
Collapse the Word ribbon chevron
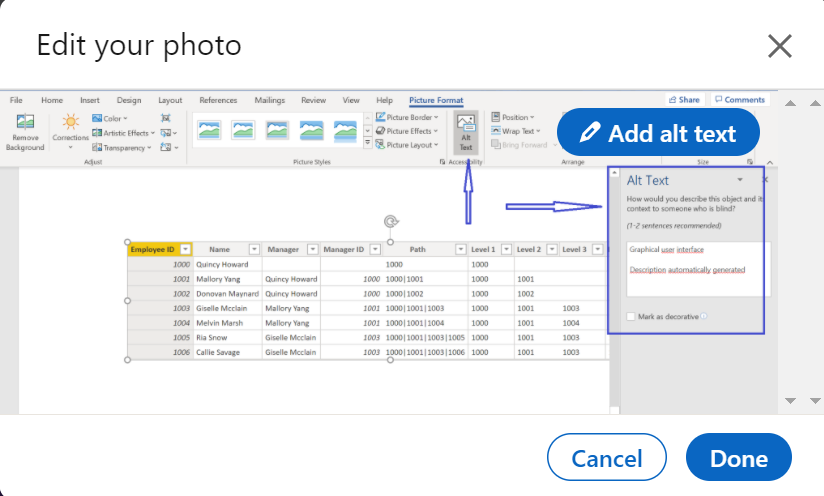(770, 162)
